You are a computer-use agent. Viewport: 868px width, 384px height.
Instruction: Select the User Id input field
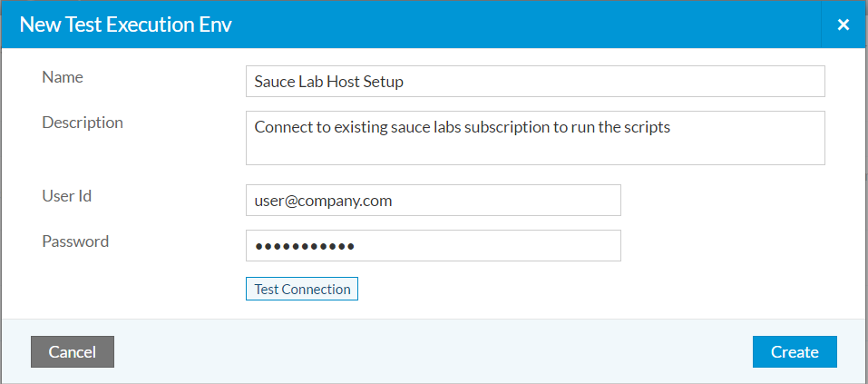[x=434, y=200]
